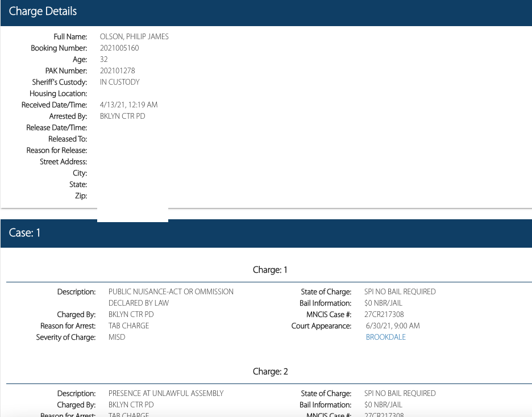Click the Housing Location label
Screen dimensions: 532x417
tap(59, 93)
